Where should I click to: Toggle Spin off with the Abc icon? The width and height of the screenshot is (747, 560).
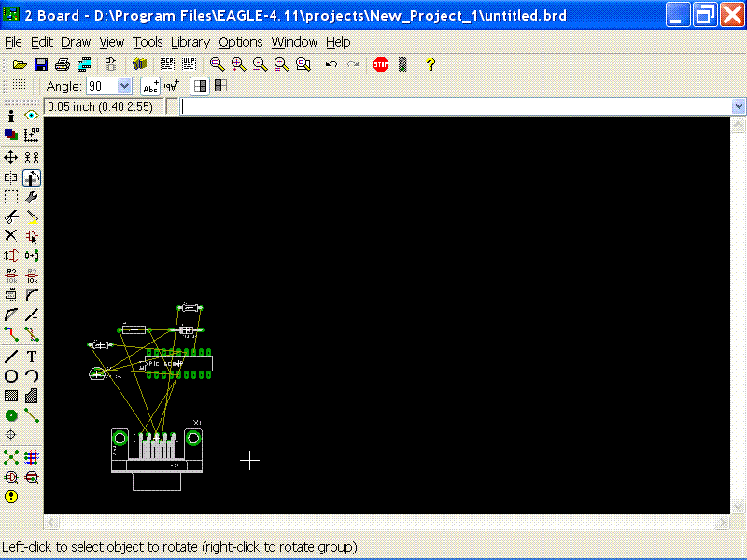pyautogui.click(x=150, y=86)
